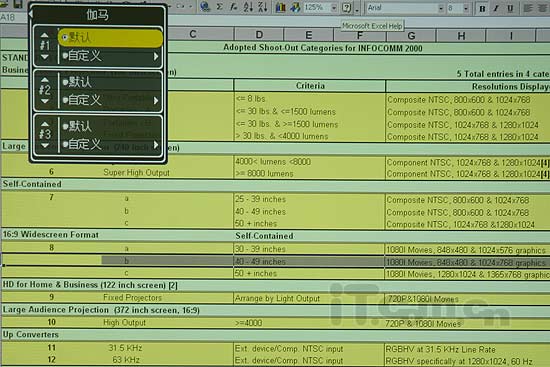Screen dimensions: 550x367
Task: Sort descending with the Z-A icon
Action: 262,7
